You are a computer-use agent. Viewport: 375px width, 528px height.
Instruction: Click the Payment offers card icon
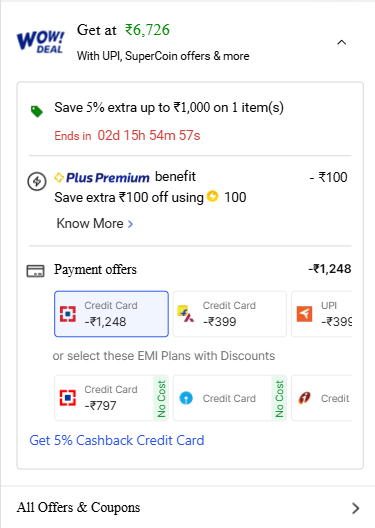(x=35, y=271)
